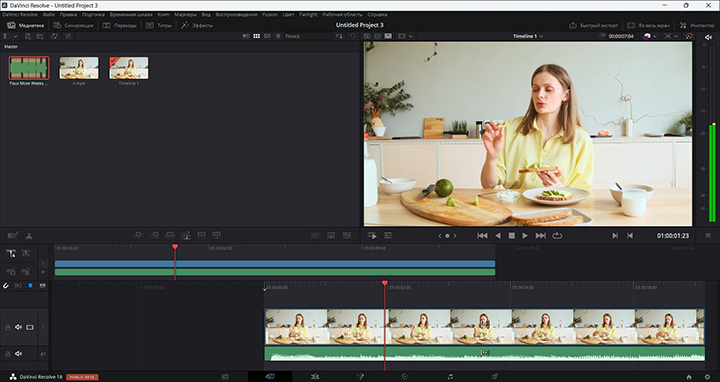Screen dimensions: 720x382
Task: Jump to the first frame
Action: pyautogui.click(x=482, y=236)
